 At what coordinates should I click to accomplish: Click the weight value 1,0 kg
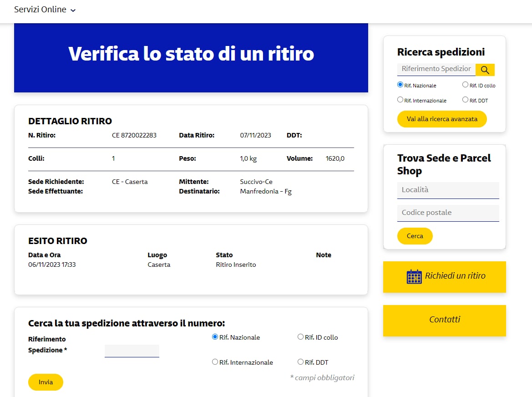coord(248,158)
